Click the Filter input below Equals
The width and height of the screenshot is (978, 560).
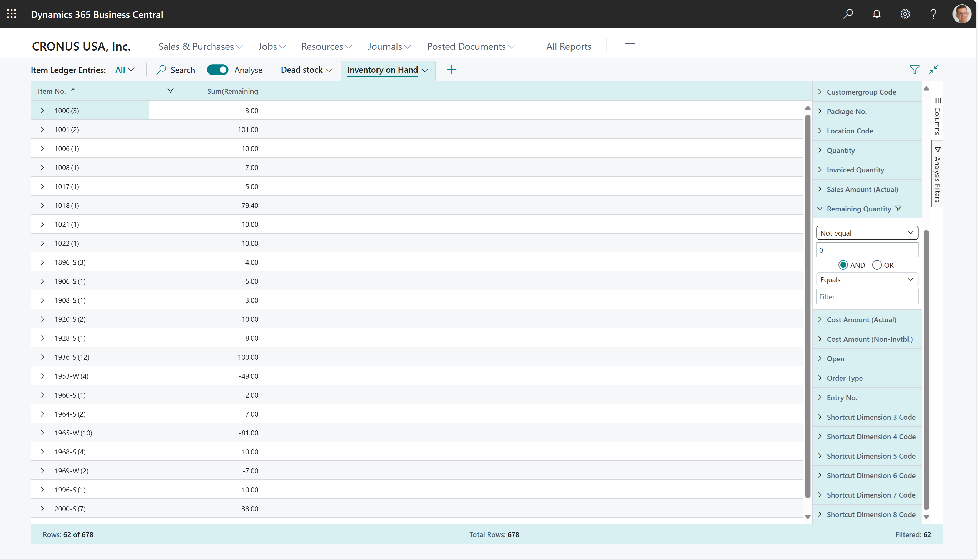point(867,296)
